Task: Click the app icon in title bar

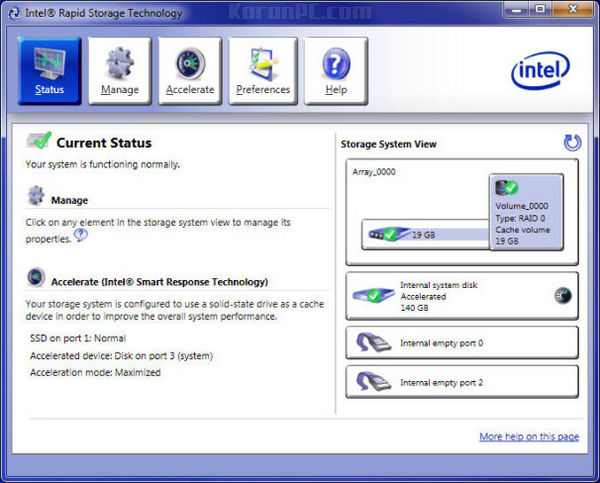Action: coord(14,13)
